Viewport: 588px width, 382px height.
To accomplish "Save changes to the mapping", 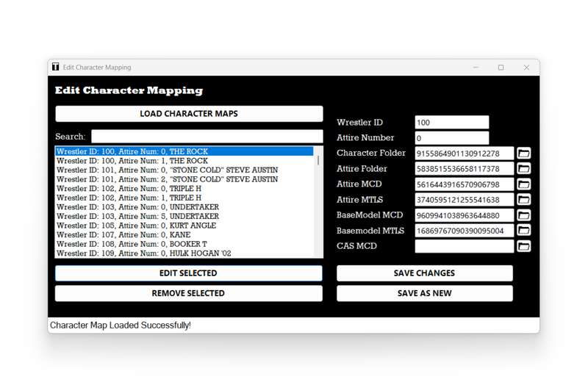I will [x=425, y=273].
